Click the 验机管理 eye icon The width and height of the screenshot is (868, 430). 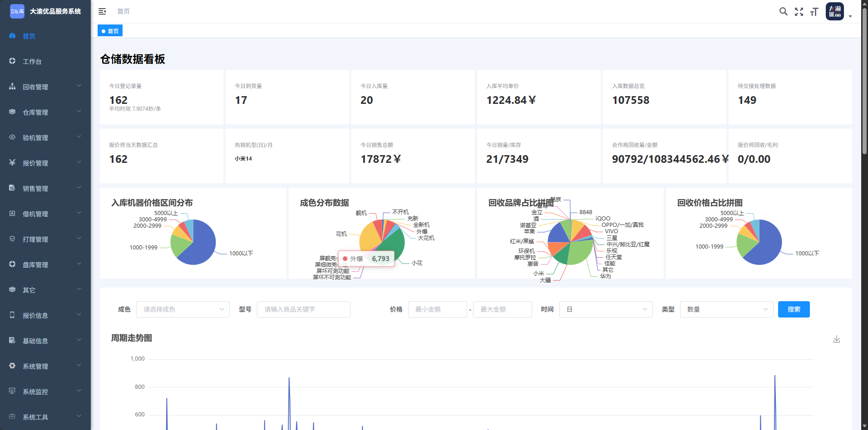coord(12,137)
